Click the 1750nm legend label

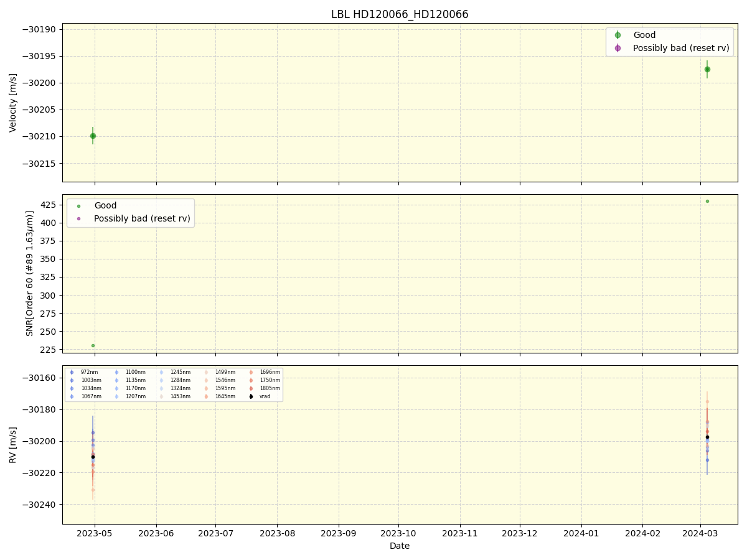coord(270,380)
